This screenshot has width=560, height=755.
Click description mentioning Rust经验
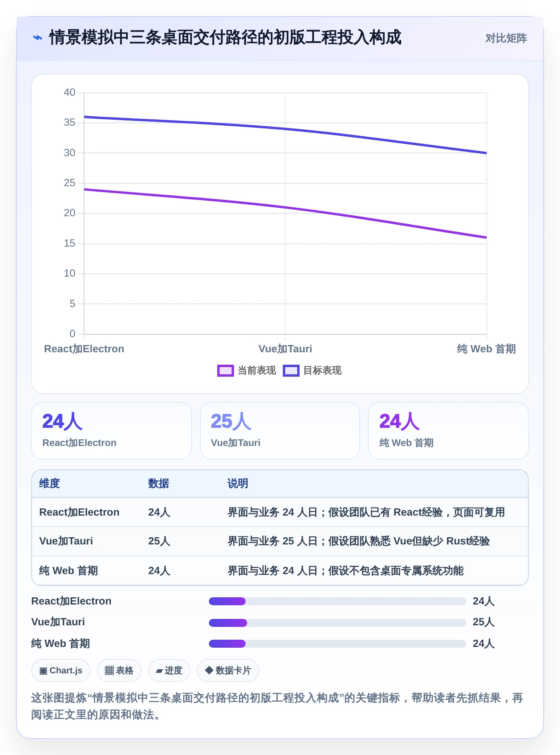coord(359,541)
